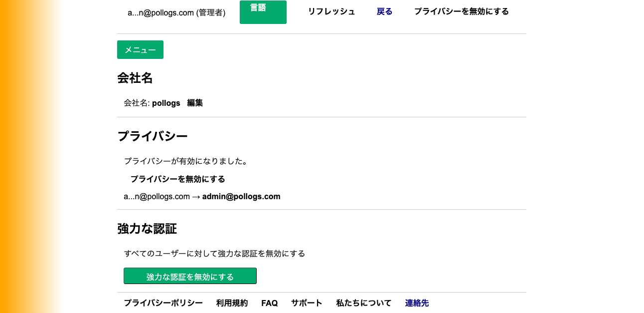Click 私たちについて in the footer
This screenshot has height=313, width=644.
[x=364, y=303]
